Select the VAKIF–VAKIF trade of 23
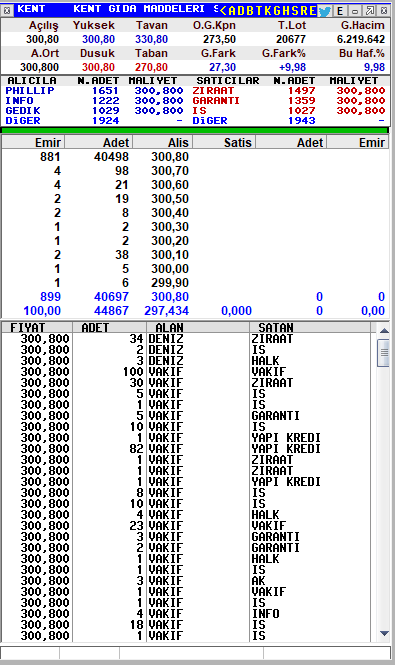Image resolution: width=395 pixels, height=665 pixels. [187, 526]
